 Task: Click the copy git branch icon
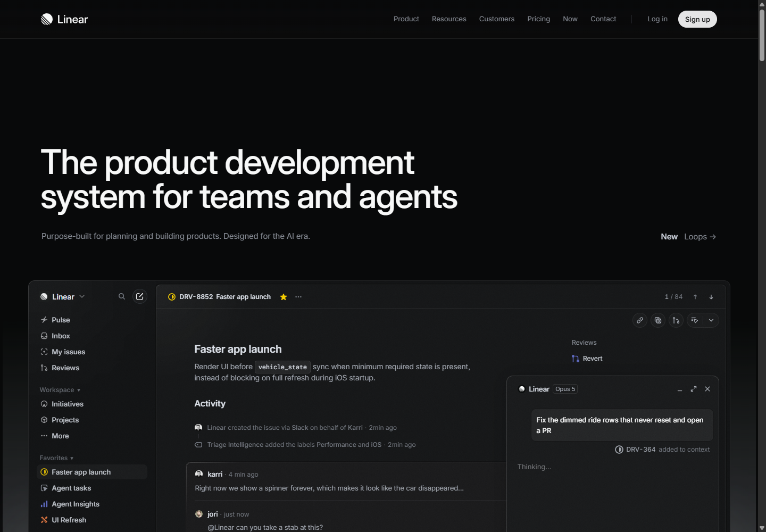click(676, 320)
